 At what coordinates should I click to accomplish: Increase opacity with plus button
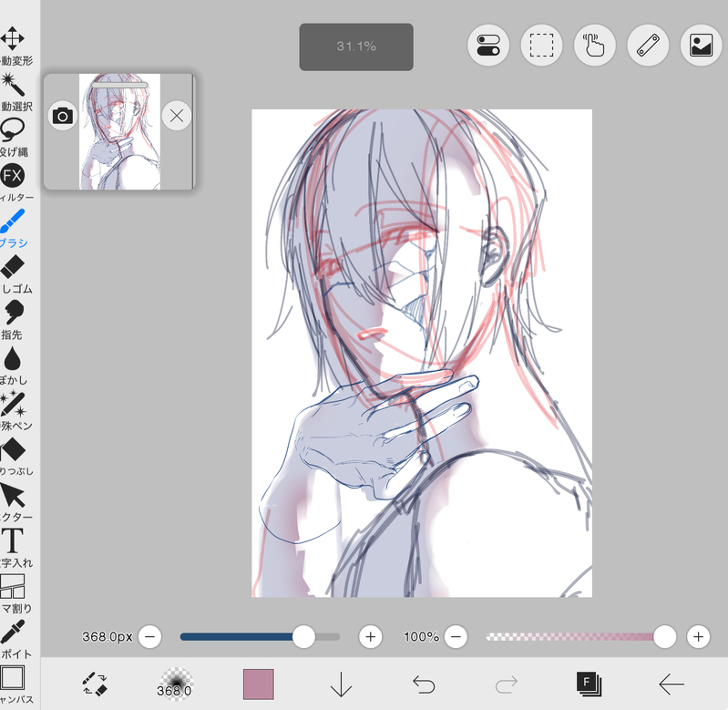[698, 636]
